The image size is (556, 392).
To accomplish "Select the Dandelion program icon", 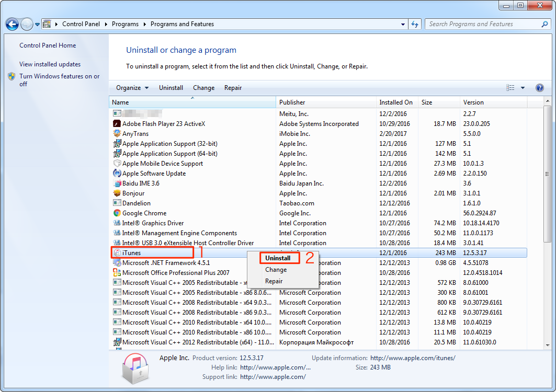I will point(117,203).
